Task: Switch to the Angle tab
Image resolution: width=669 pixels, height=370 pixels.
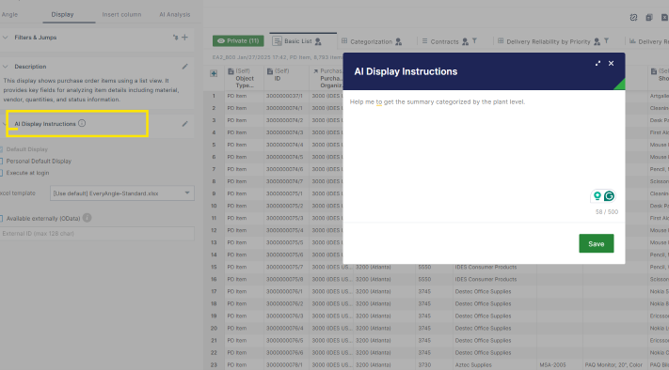Action: click(x=9, y=15)
